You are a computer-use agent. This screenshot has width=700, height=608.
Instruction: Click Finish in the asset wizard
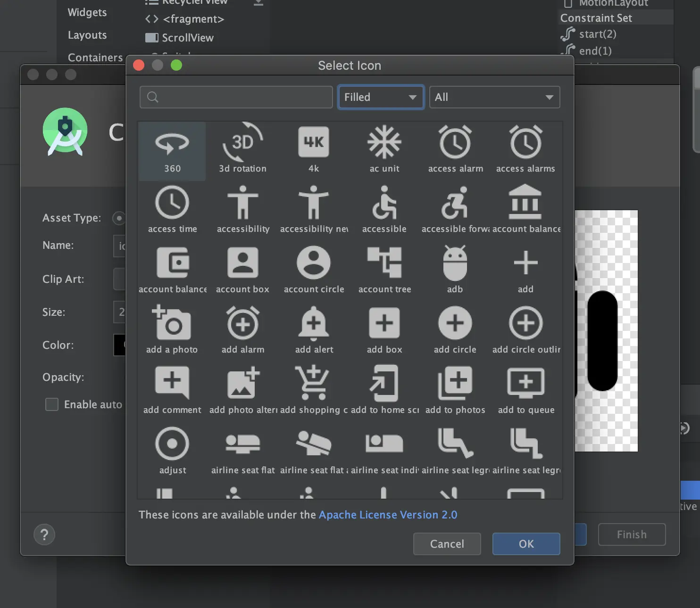(632, 534)
